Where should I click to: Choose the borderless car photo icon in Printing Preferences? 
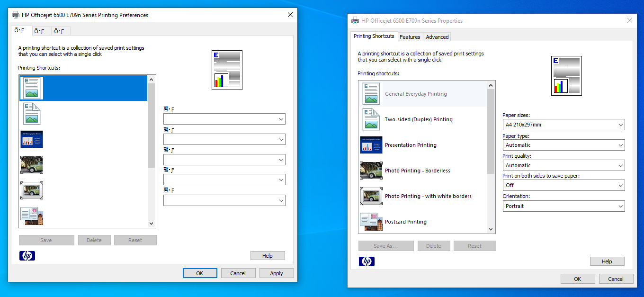[x=32, y=165]
